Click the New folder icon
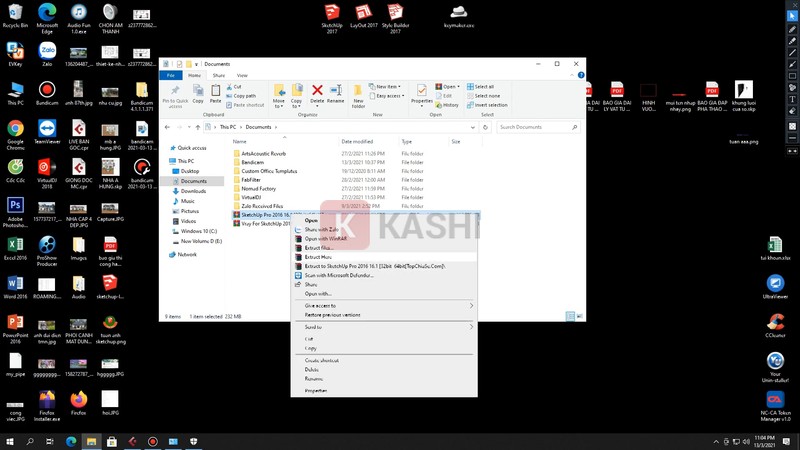Image resolution: width=800 pixels, height=450 pixels. coord(359,94)
